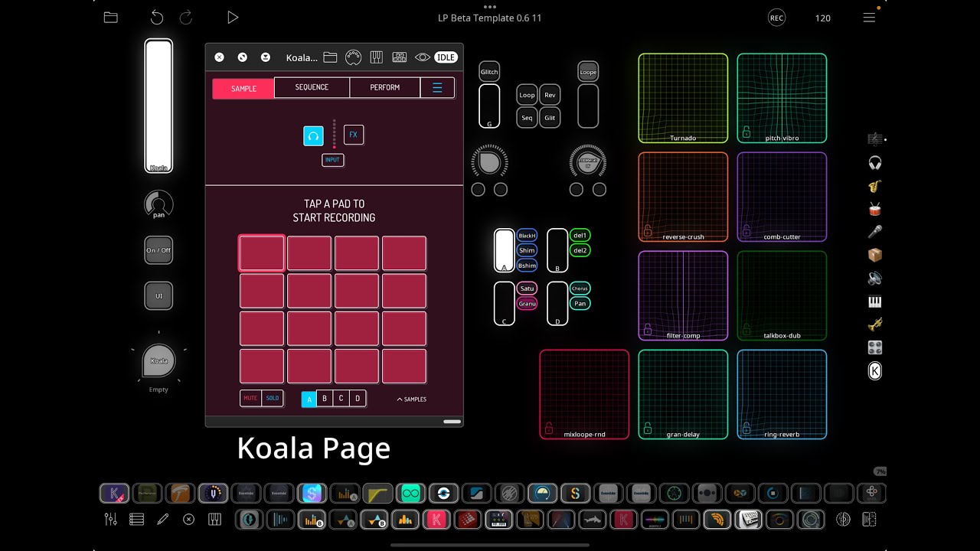Click the pad grid icon in Koala header
The height and width of the screenshot is (551, 980).
(x=399, y=57)
